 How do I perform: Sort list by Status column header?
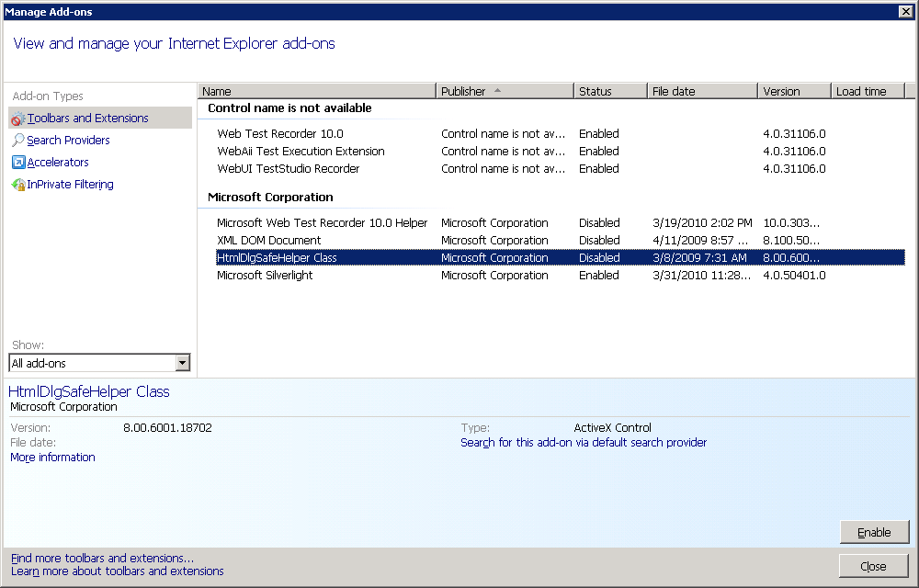pos(610,91)
